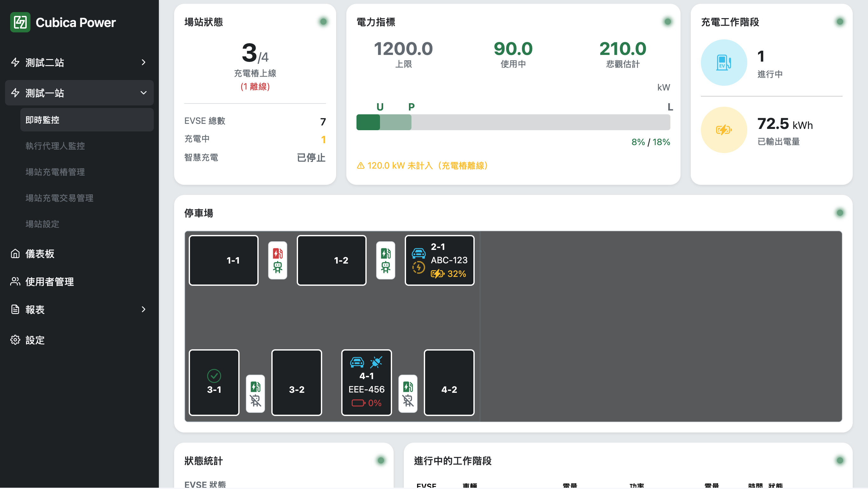Click the power usage progress bar
Screen dimensions: 868x489
(513, 122)
